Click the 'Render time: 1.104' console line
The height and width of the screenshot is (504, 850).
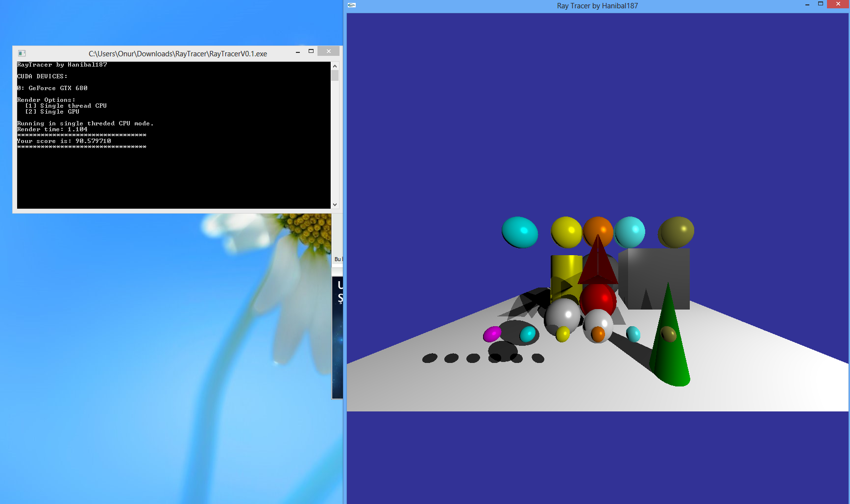(52, 129)
